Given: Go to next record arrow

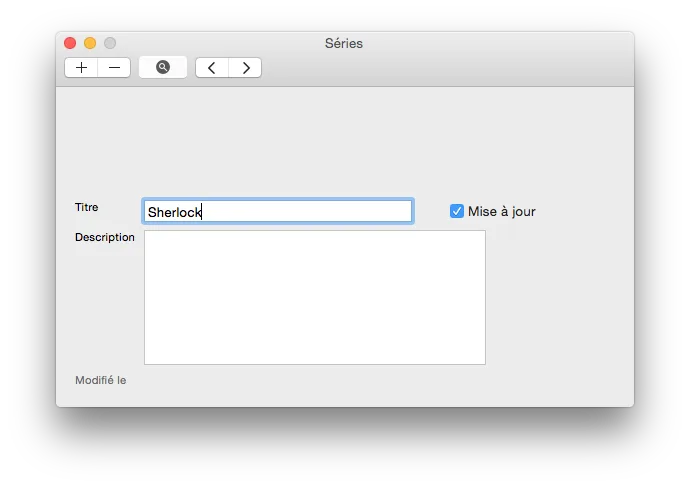Looking at the screenshot, I should (245, 68).
